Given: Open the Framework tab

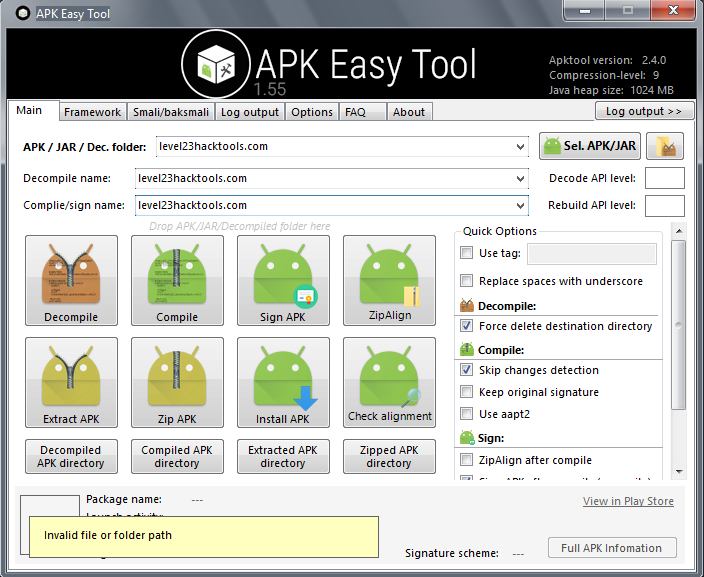Looking at the screenshot, I should (92, 112).
